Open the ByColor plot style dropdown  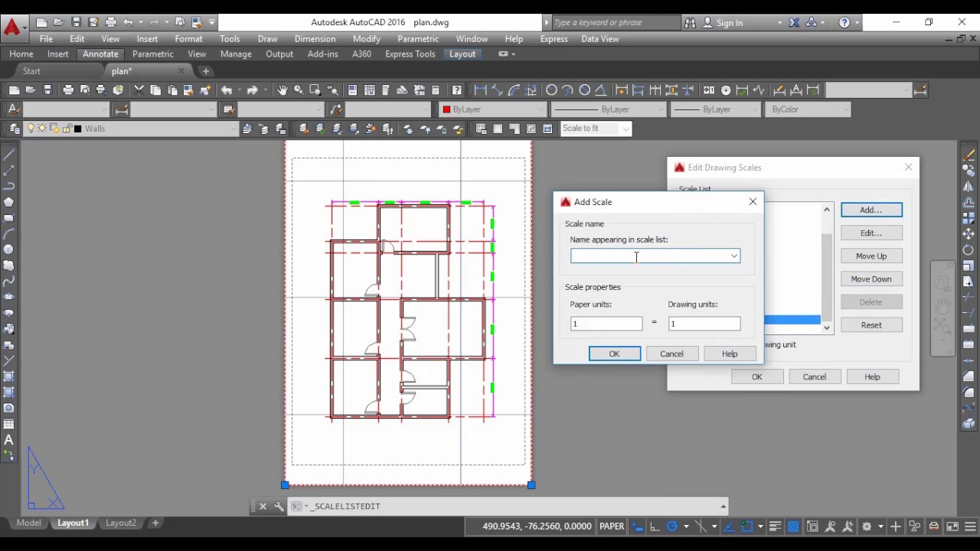(844, 109)
